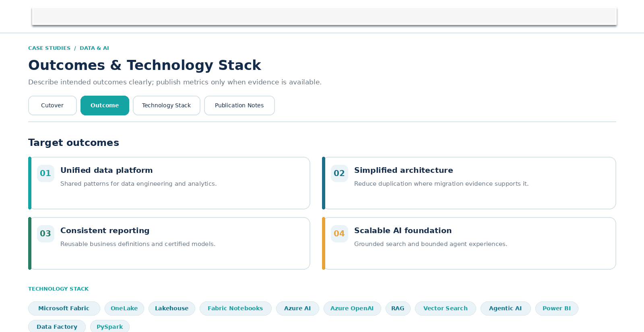Click the 01 number badge
644x332 pixels.
45,173
